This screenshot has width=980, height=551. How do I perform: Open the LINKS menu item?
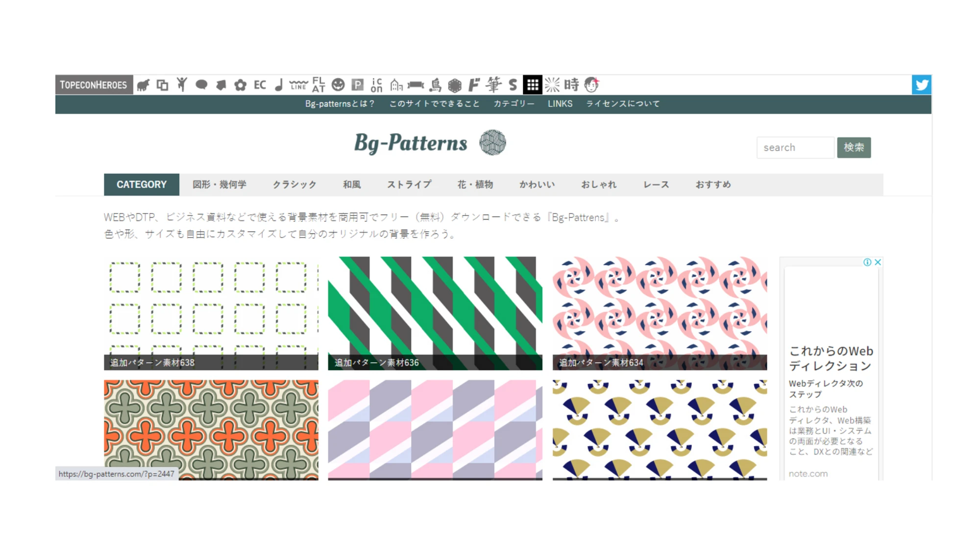(x=560, y=104)
